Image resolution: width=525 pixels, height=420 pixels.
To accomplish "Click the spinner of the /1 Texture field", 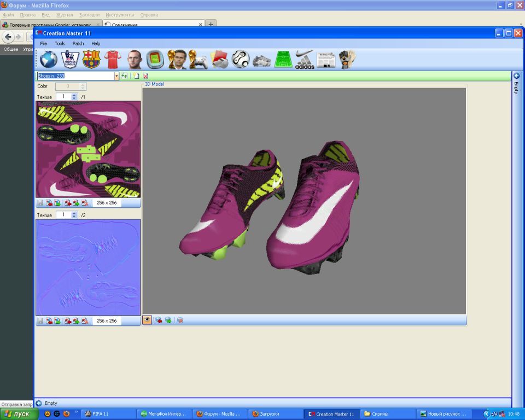I will click(74, 97).
